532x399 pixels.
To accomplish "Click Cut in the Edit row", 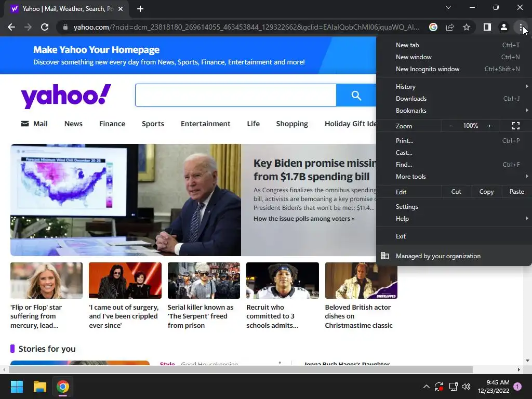I will [x=456, y=192].
